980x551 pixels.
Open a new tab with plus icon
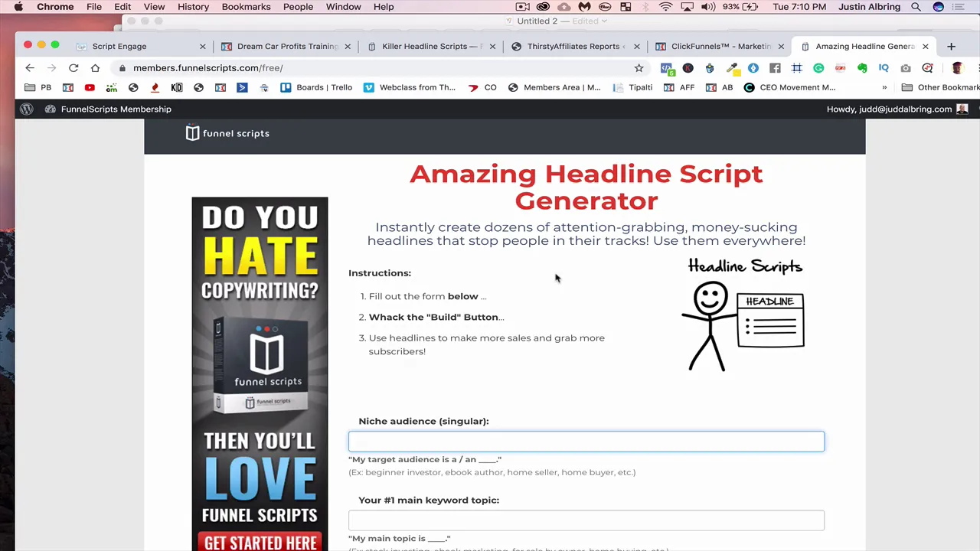[951, 46]
